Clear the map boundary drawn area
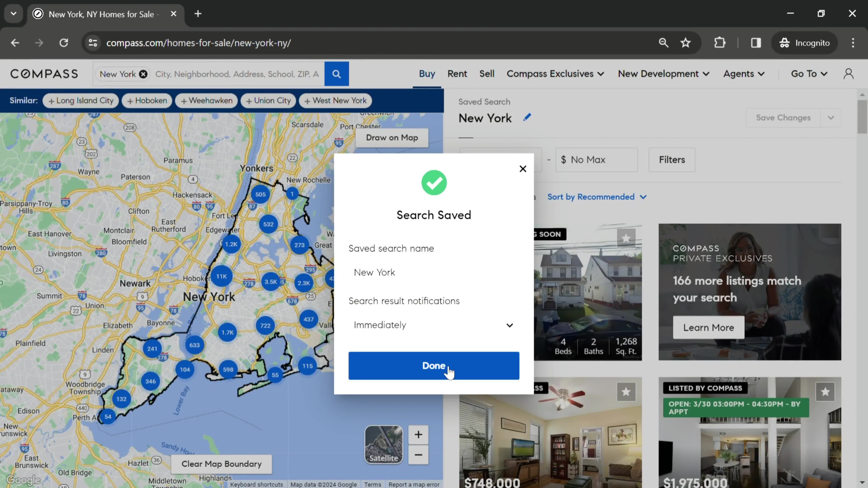 pyautogui.click(x=221, y=464)
